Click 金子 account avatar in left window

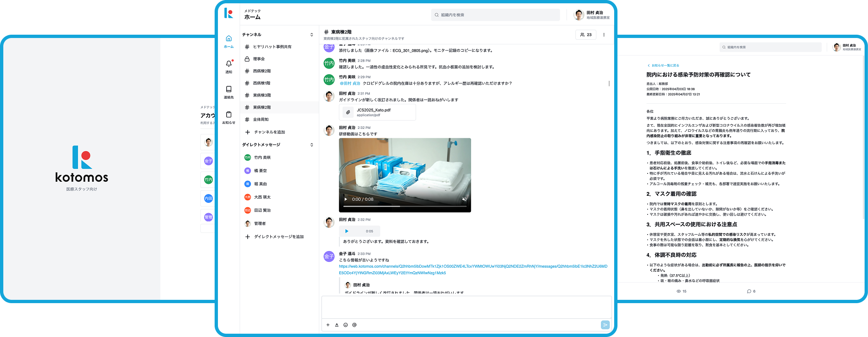[208, 161]
